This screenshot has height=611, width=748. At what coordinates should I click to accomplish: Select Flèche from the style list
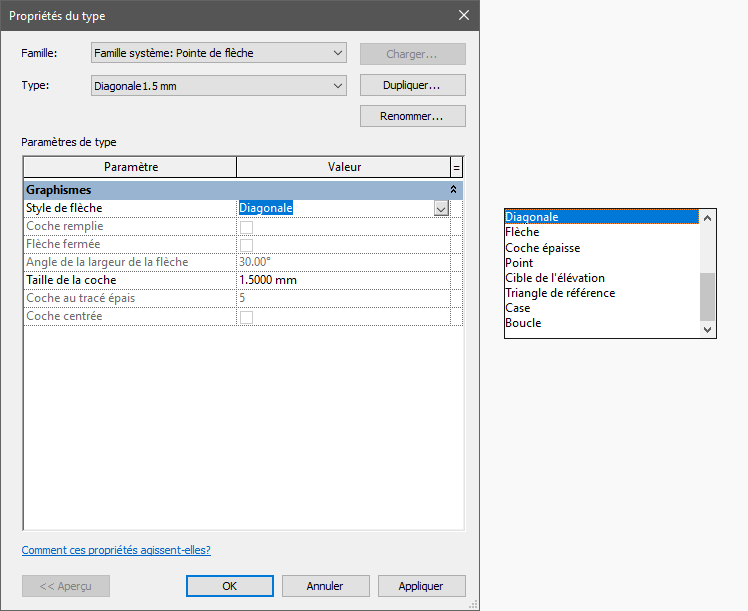522,232
